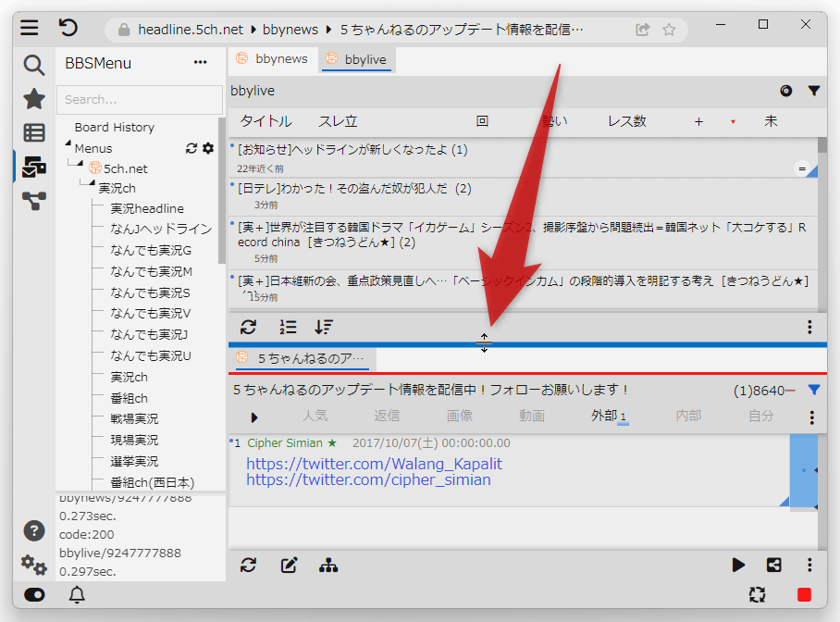Bookmark page with address bar star
Screen dimensions: 840x622
(669, 30)
